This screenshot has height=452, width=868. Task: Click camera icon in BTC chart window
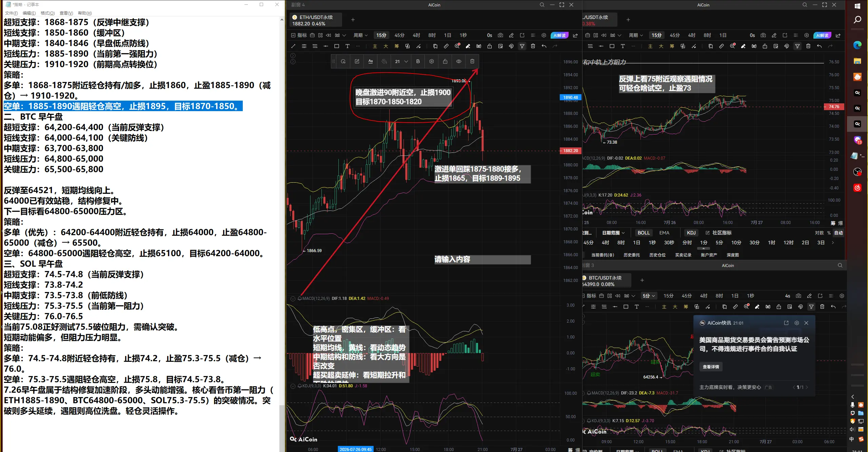click(x=798, y=296)
